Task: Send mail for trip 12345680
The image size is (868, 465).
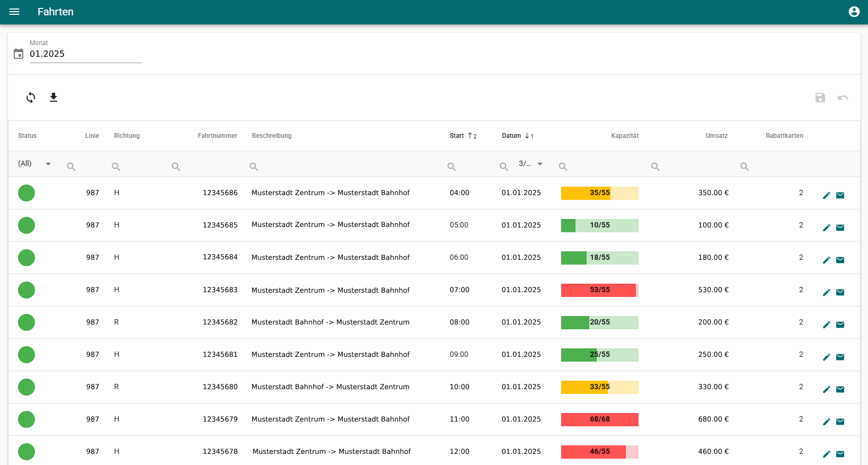Action: pyautogui.click(x=840, y=390)
